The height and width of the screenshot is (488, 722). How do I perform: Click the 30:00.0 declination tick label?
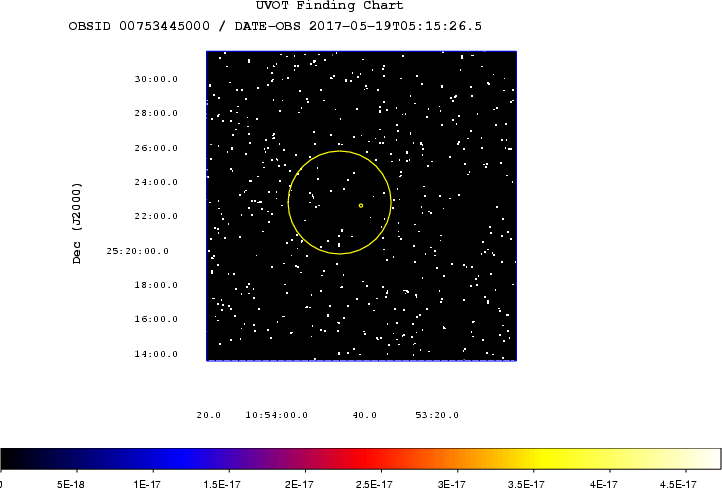(156, 79)
